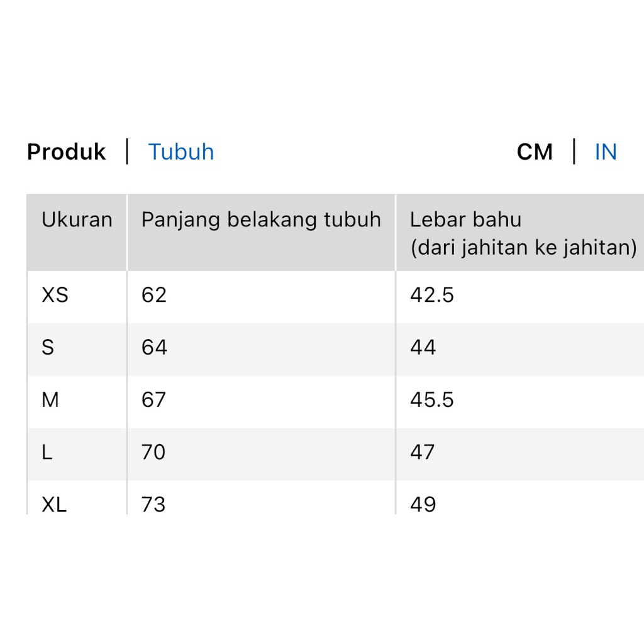The height and width of the screenshot is (644, 644).
Task: Click the 45.5 shoulder width cell
Action: pos(431,399)
